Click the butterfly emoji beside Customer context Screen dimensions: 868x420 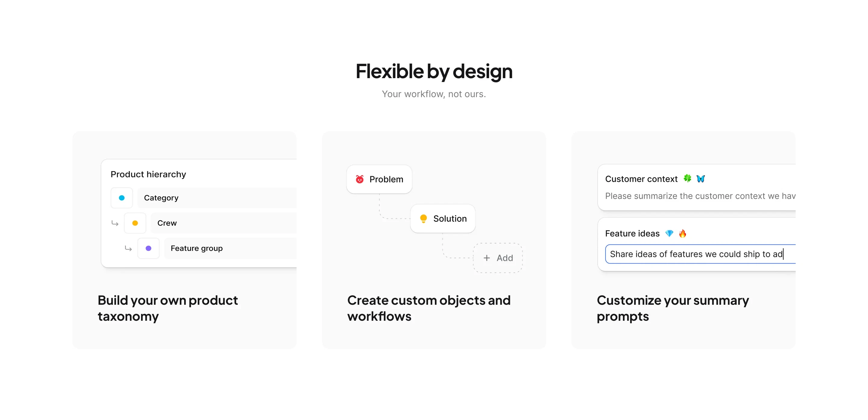point(701,179)
